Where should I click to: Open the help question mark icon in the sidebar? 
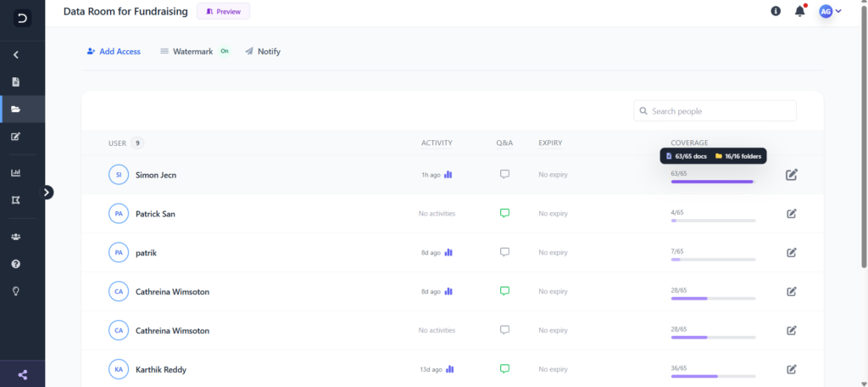pos(16,264)
